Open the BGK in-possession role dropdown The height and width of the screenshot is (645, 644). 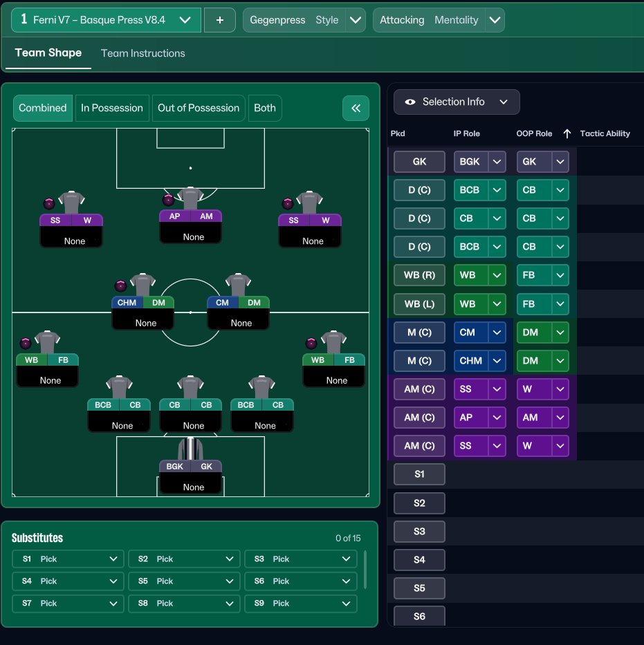point(480,162)
